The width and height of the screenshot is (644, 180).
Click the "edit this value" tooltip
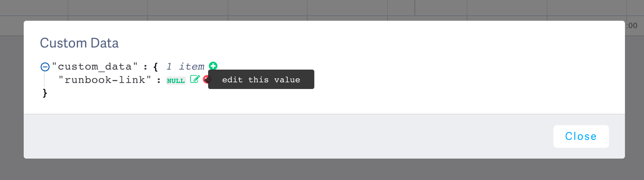[261, 80]
